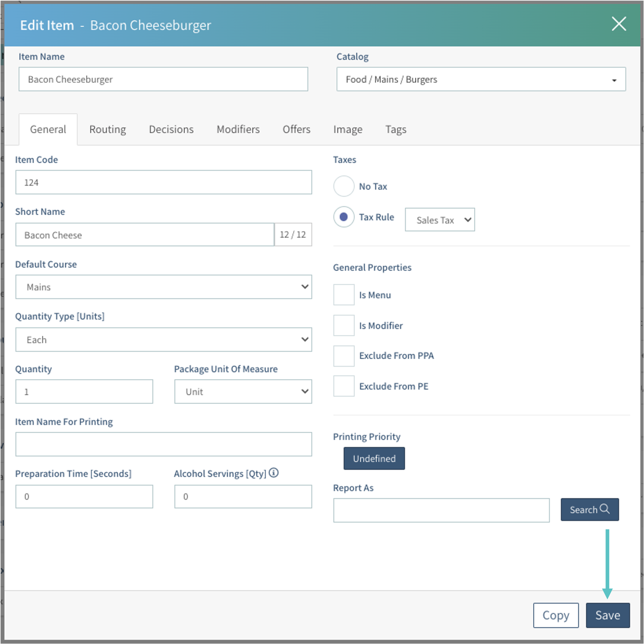The width and height of the screenshot is (644, 644).
Task: Go to the Tags tab
Action: click(x=396, y=129)
